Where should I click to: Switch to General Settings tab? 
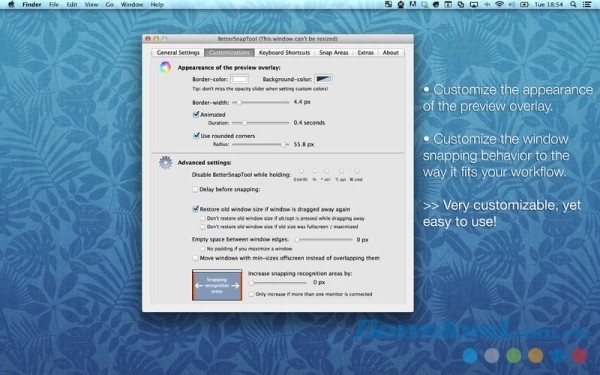pos(178,52)
